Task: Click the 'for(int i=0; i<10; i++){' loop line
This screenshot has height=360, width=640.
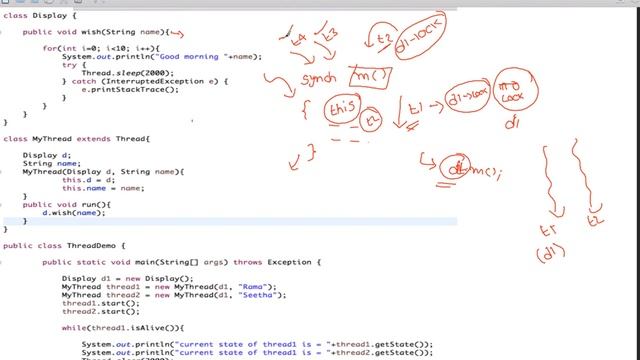Action: pyautogui.click(x=101, y=48)
